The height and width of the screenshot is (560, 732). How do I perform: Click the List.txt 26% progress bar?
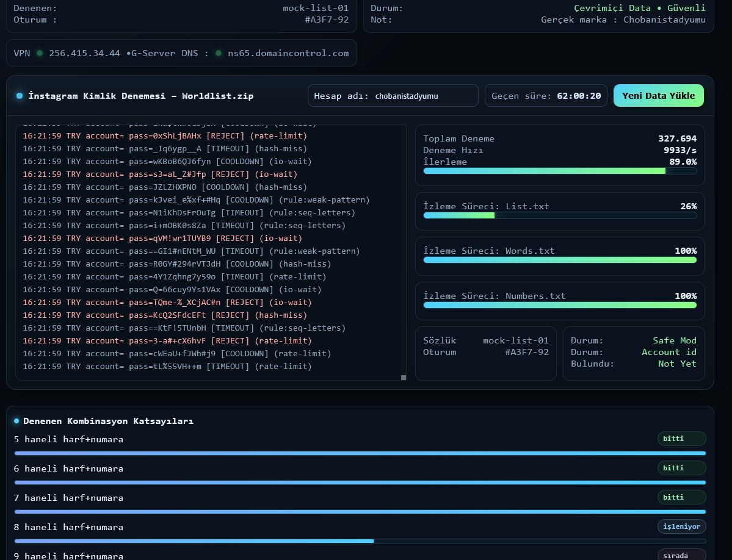point(559,215)
